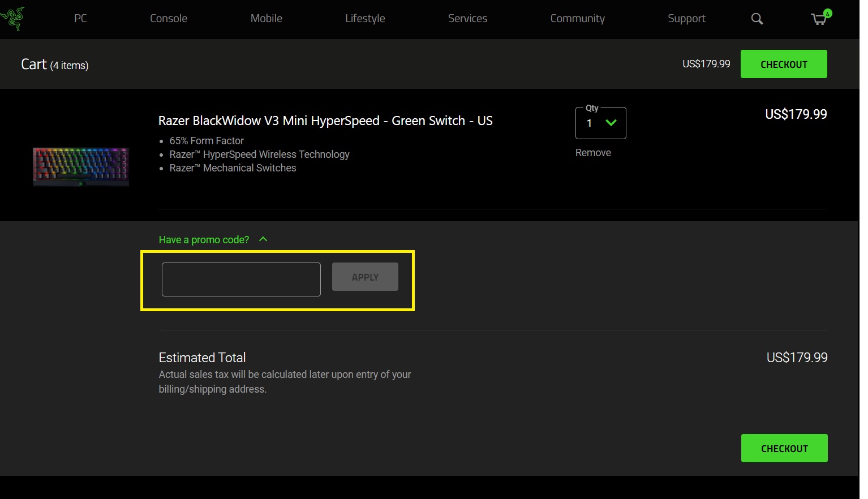Open the Mobile menu
The height and width of the screenshot is (499, 868).
point(267,18)
